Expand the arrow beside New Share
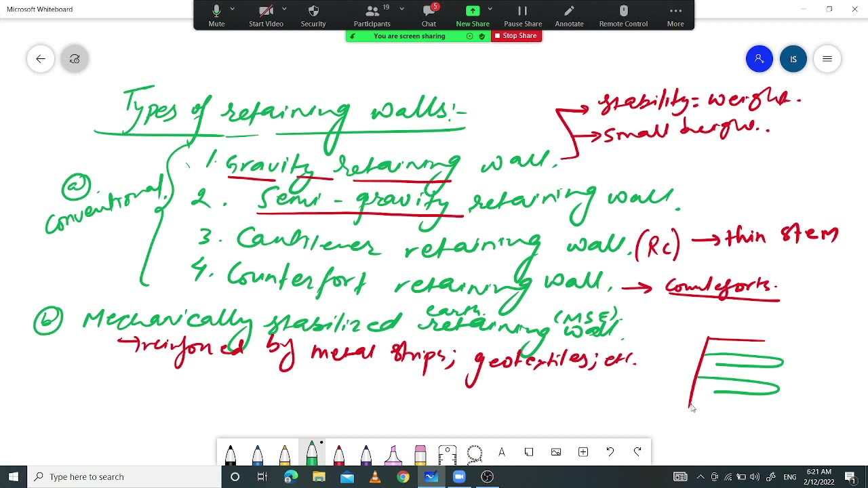The image size is (868, 488). (x=490, y=9)
